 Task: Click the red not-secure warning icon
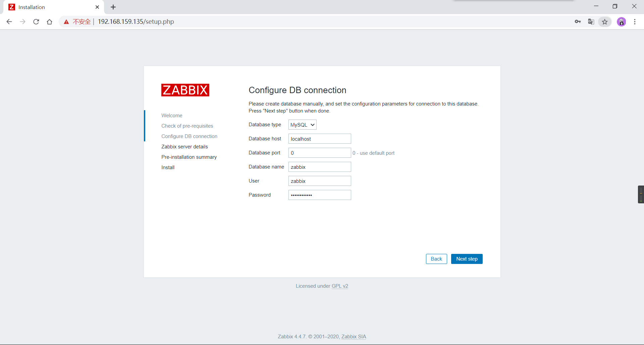66,22
